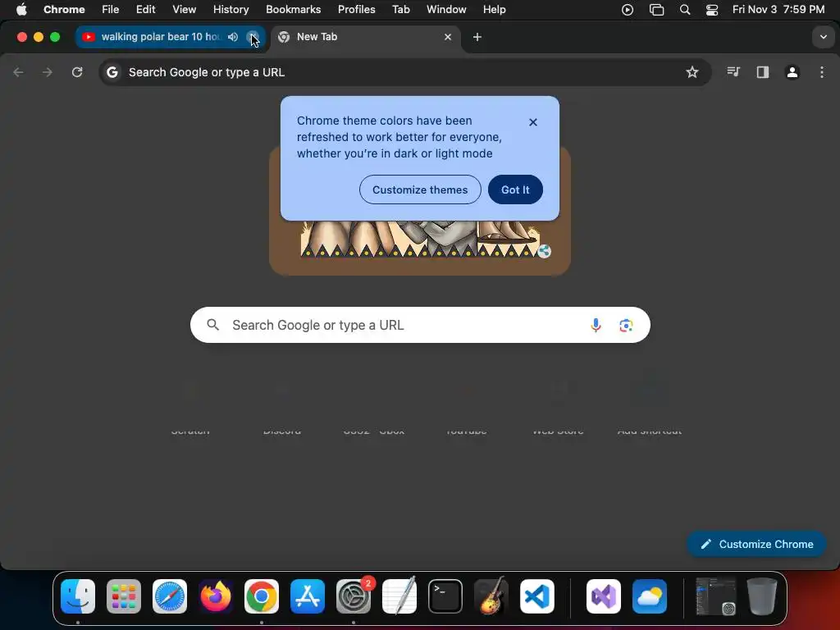
Task: Click the now playing menu bar icon
Action: 628,10
